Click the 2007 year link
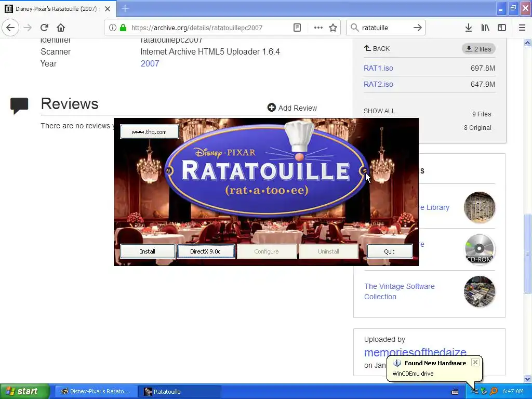This screenshot has width=532, height=399. 150,63
